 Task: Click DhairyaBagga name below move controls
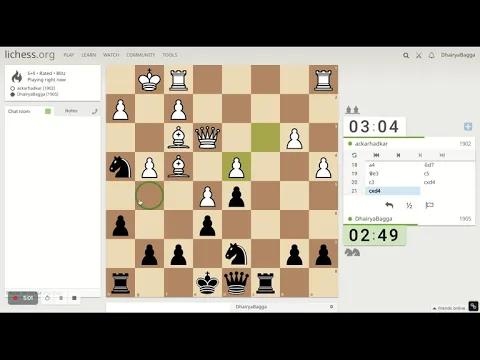pos(373,219)
